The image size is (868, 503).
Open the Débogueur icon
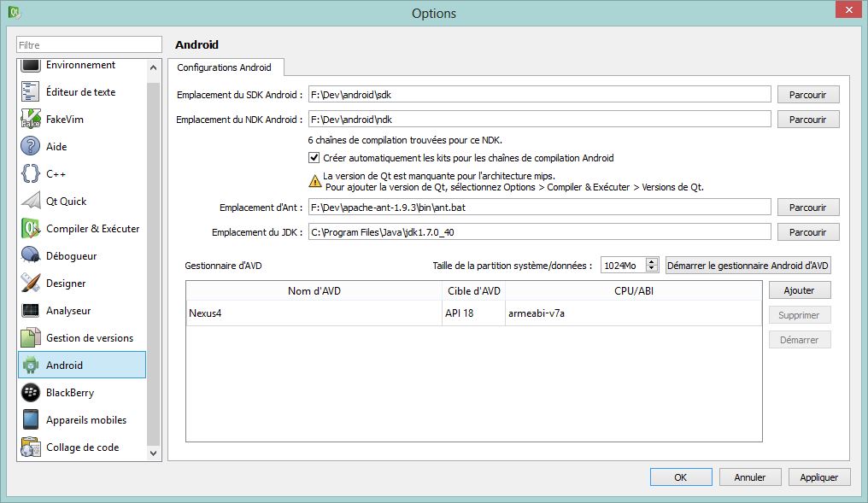tap(31, 255)
